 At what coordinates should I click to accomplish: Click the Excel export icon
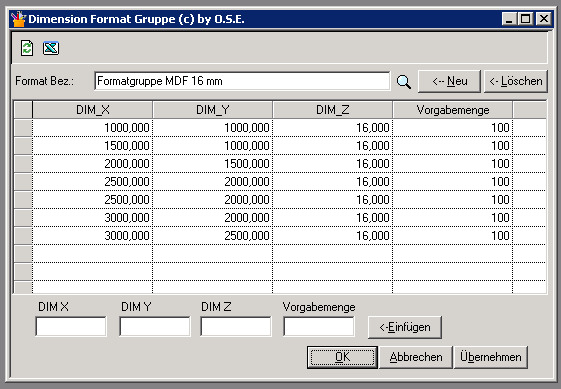click(51, 48)
